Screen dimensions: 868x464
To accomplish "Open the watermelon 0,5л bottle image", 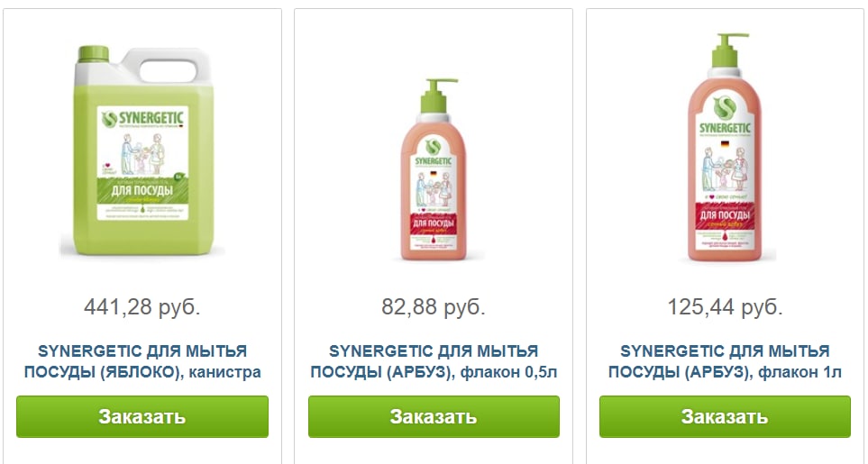I will (434, 169).
